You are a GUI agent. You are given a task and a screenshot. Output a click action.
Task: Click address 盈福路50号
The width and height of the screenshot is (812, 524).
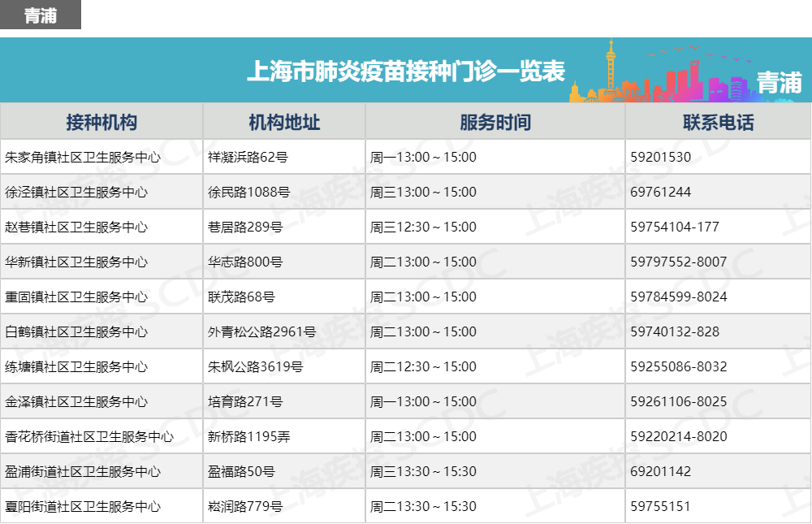[x=241, y=472]
